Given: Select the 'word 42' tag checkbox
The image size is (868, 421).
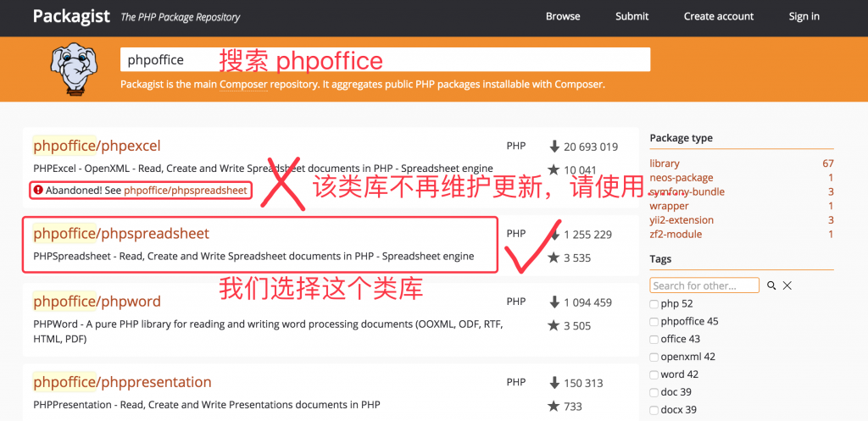Looking at the screenshot, I should pos(654,375).
